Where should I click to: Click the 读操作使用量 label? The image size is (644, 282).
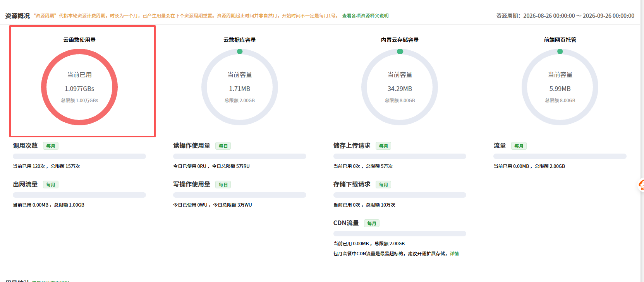coord(192,145)
